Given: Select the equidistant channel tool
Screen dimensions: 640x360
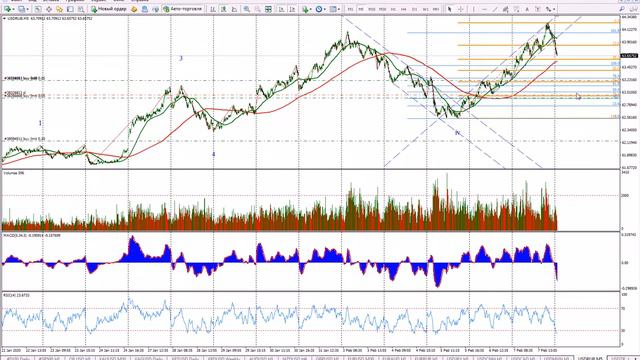Looking at the screenshot, I should pyautogui.click(x=506, y=9).
